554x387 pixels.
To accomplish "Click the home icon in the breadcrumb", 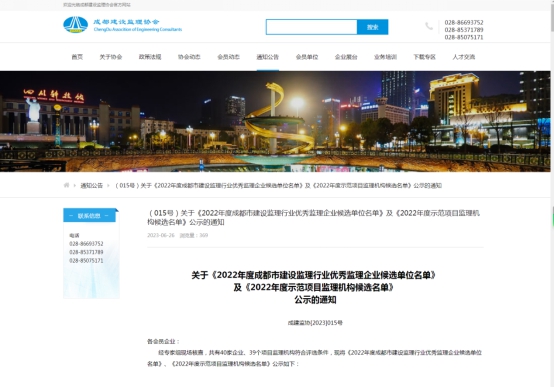I will (x=66, y=185).
